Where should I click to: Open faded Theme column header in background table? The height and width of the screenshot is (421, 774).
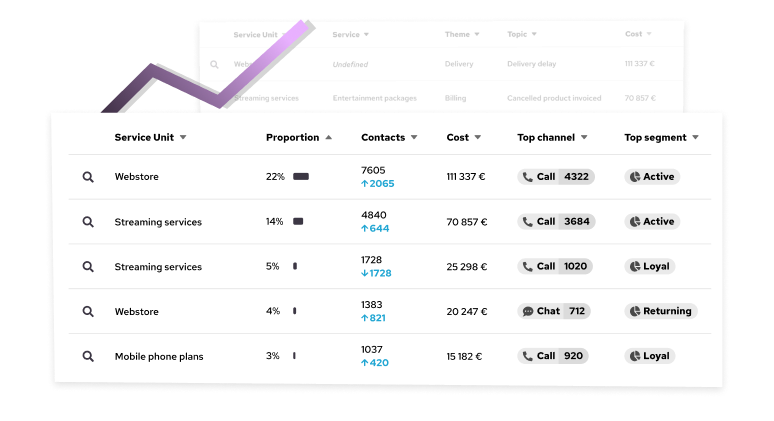tap(457, 35)
